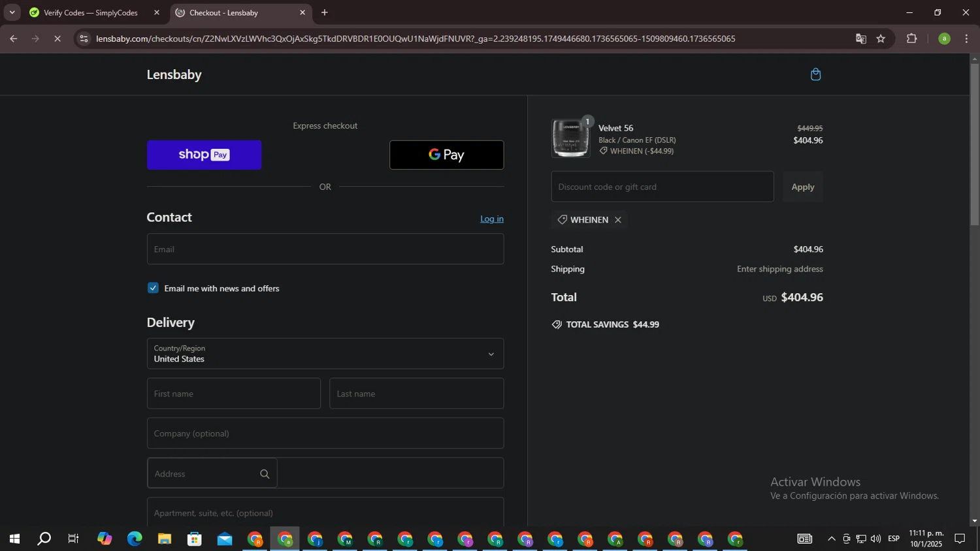980x551 pixels.
Task: Open the taskbar clock and calendar
Action: [x=926, y=539]
